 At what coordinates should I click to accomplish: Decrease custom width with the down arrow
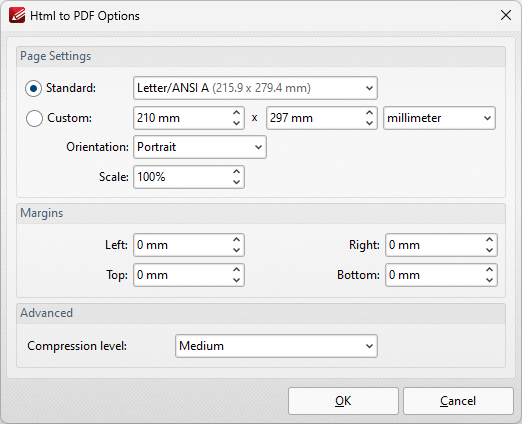pos(236,123)
